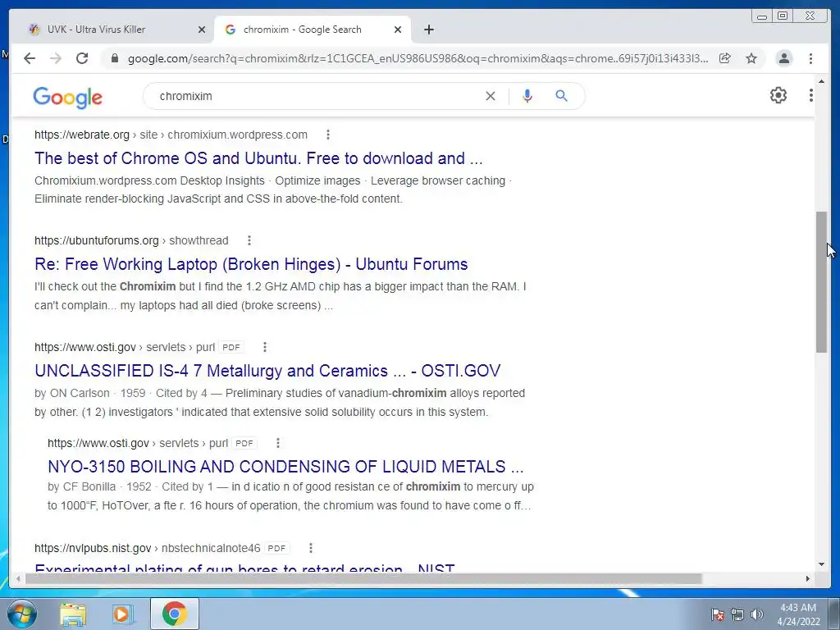Open network status icon in system tray
Screen dimensions: 840x630
[737, 614]
